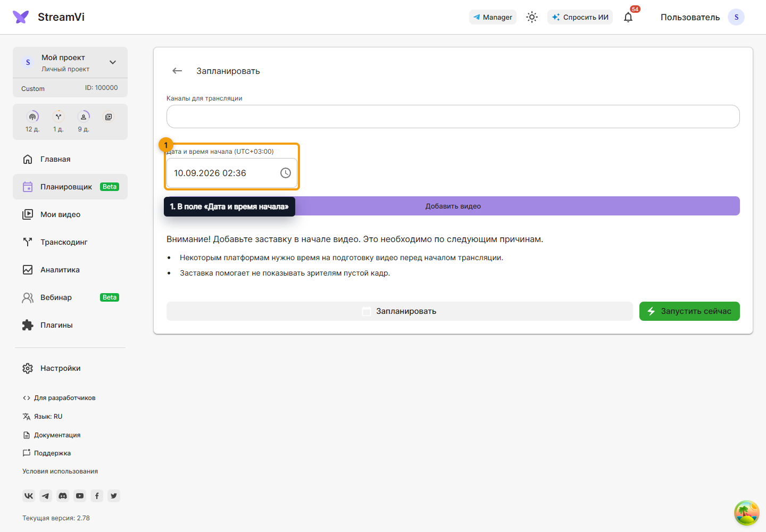Viewport: 766px width, 532px height.
Task: Open the Транскодинг section
Action: pos(70,242)
